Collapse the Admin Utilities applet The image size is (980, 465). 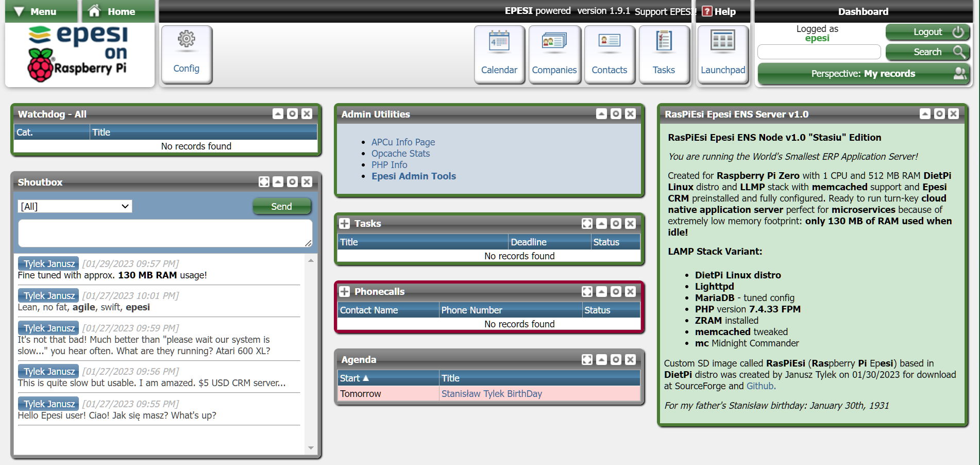tap(601, 114)
